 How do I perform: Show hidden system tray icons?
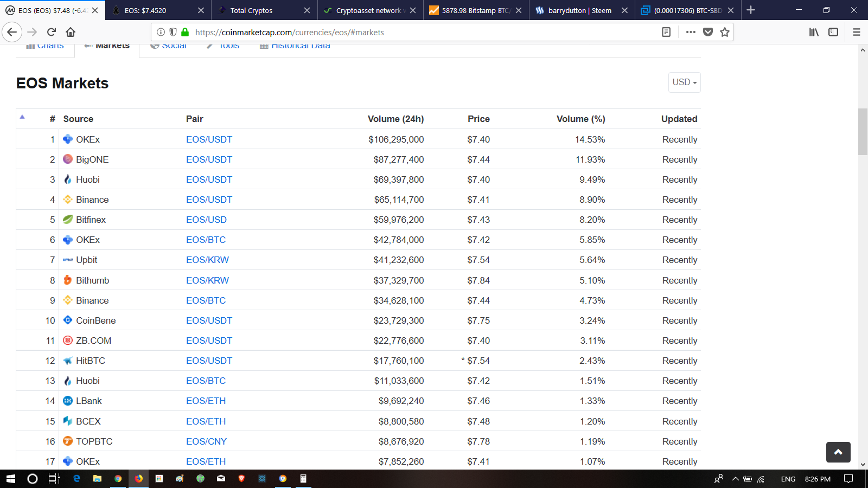click(x=736, y=479)
